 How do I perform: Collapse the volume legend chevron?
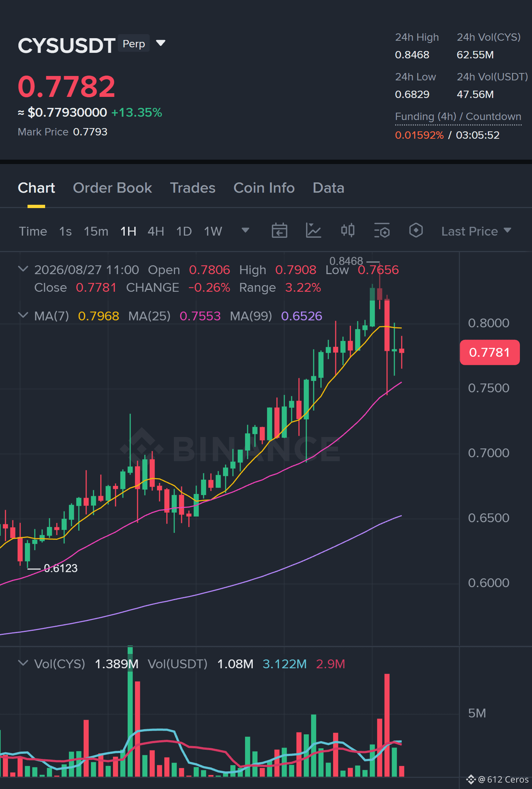tap(23, 663)
